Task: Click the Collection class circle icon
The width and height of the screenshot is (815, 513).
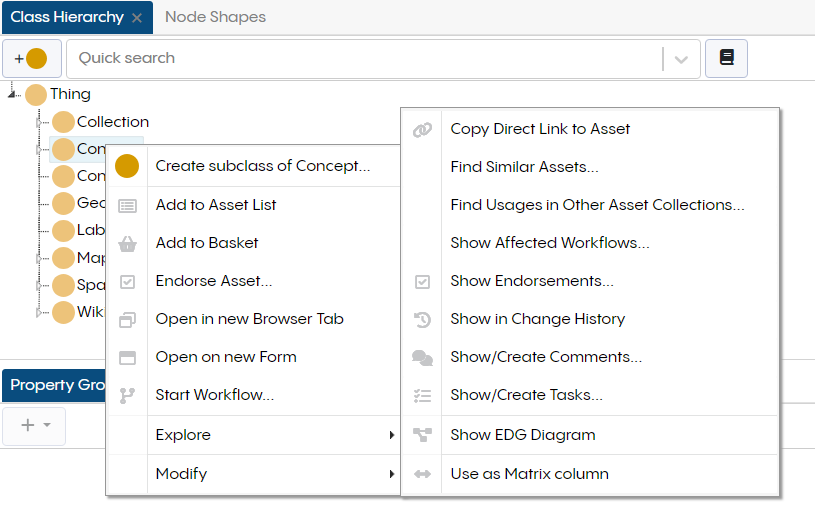Action: coord(63,122)
